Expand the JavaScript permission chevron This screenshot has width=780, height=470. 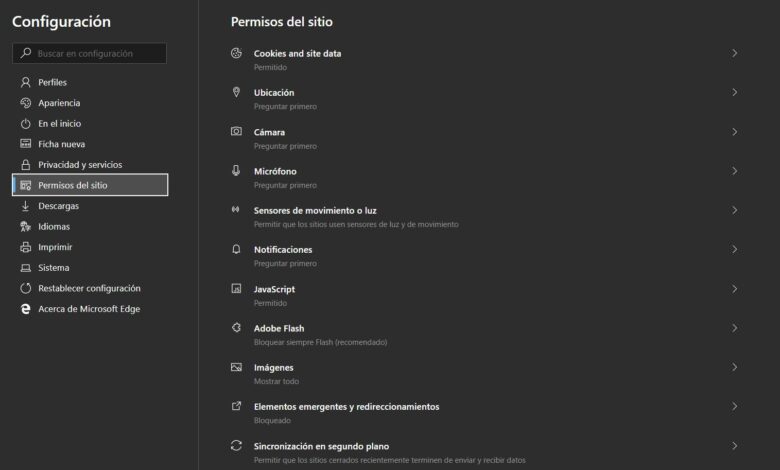pos(734,289)
